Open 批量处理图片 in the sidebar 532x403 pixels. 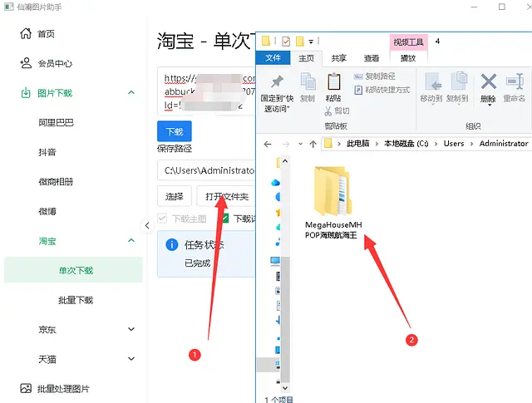(55, 388)
